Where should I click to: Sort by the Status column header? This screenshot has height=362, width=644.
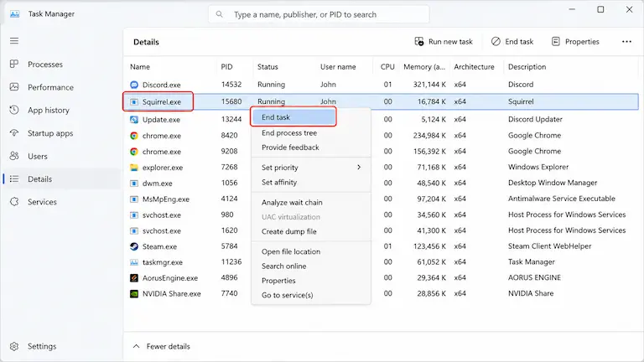[x=267, y=67]
